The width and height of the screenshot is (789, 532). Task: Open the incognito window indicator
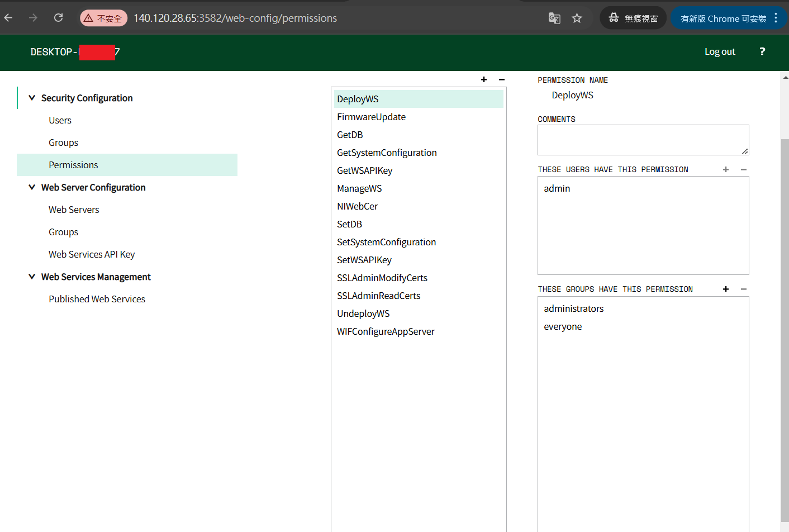[x=633, y=18]
